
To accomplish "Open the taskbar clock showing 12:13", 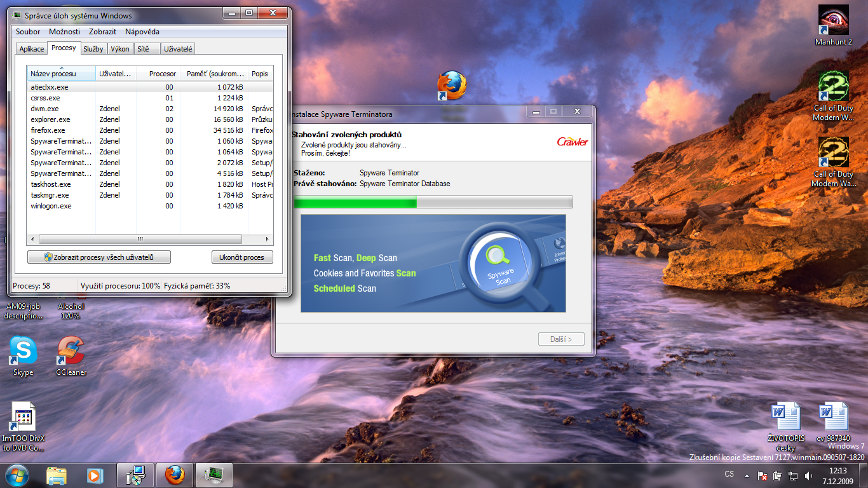I will click(838, 476).
